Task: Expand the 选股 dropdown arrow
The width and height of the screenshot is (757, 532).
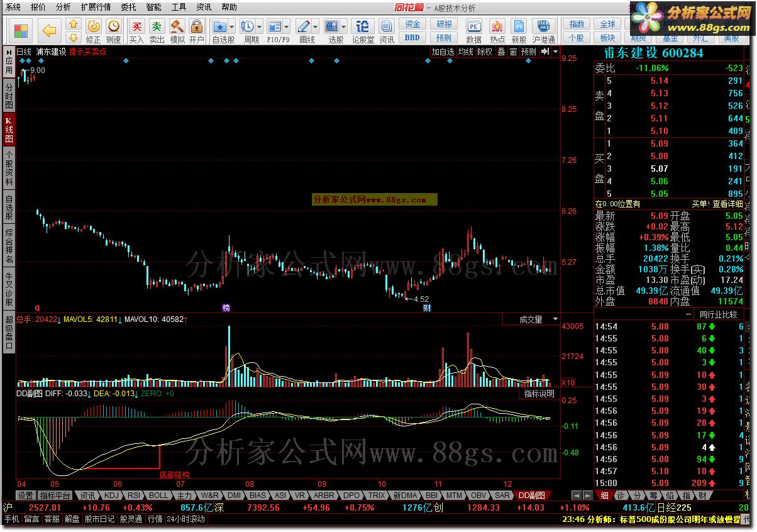Action: click(344, 27)
